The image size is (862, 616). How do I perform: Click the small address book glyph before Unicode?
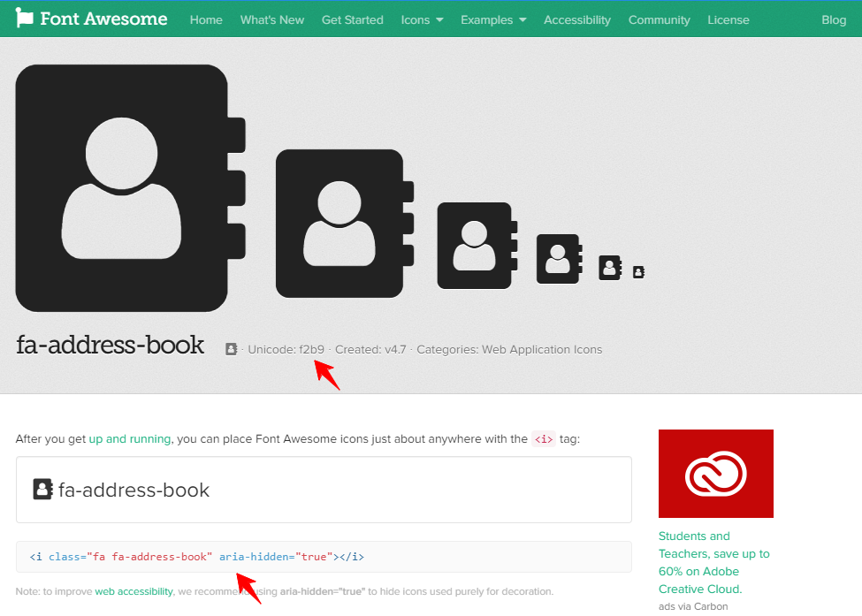tap(232, 349)
